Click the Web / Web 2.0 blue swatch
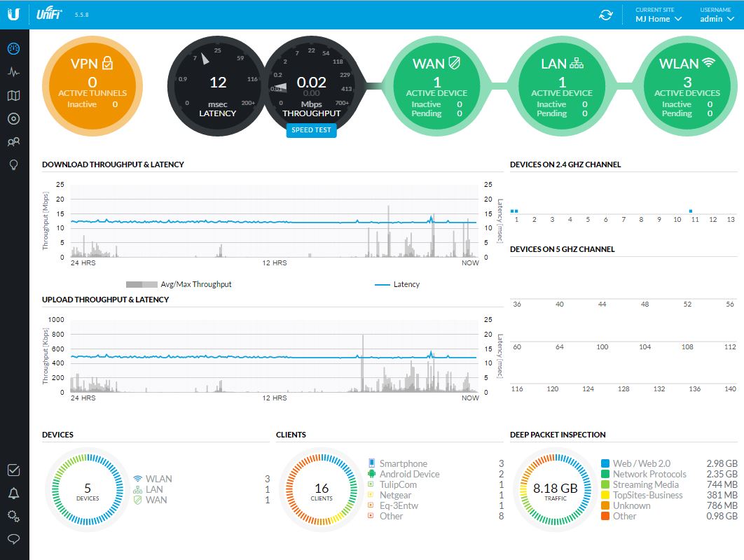The width and height of the screenshot is (744, 560). click(605, 463)
